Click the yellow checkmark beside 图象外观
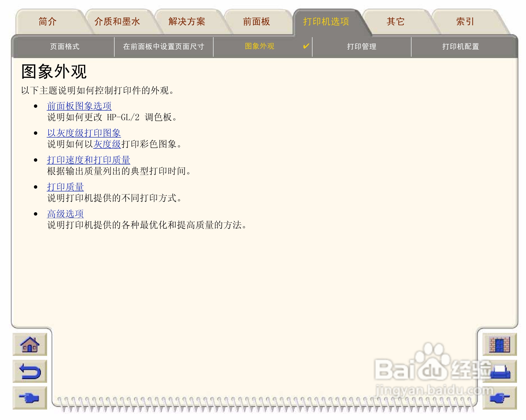This screenshot has height=420, width=526. 306,46
